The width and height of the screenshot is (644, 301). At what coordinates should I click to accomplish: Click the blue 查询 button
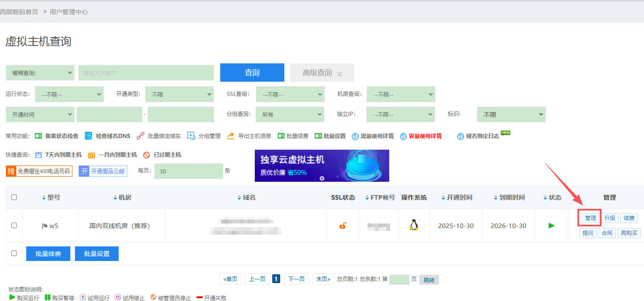(252, 73)
